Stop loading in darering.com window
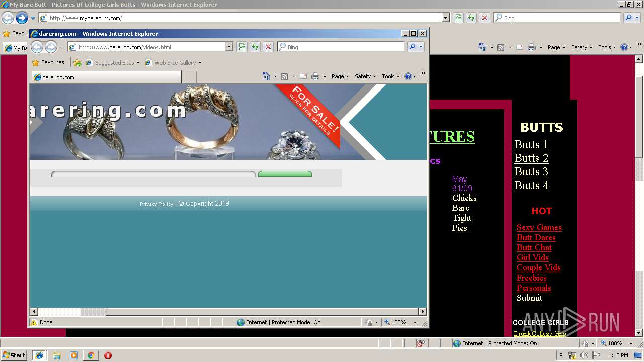Screen dimensions: 644x362 point(268,47)
